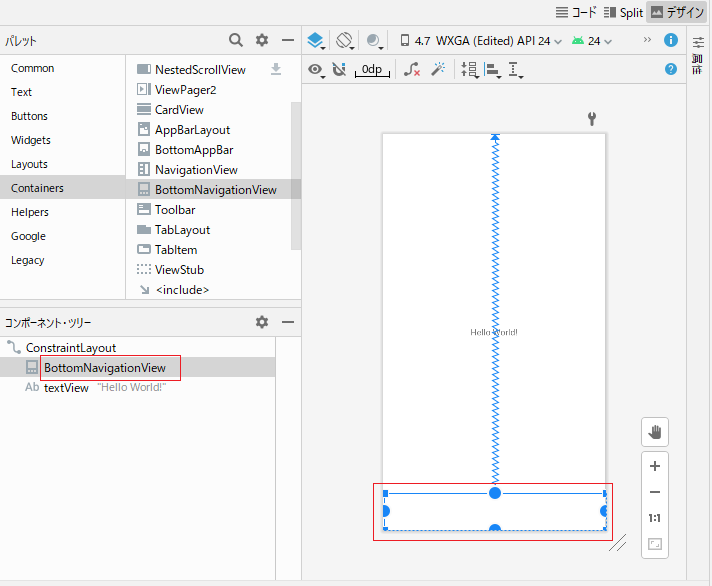Open pack options dropdown
Screen dimensions: 712x586
pos(470,70)
